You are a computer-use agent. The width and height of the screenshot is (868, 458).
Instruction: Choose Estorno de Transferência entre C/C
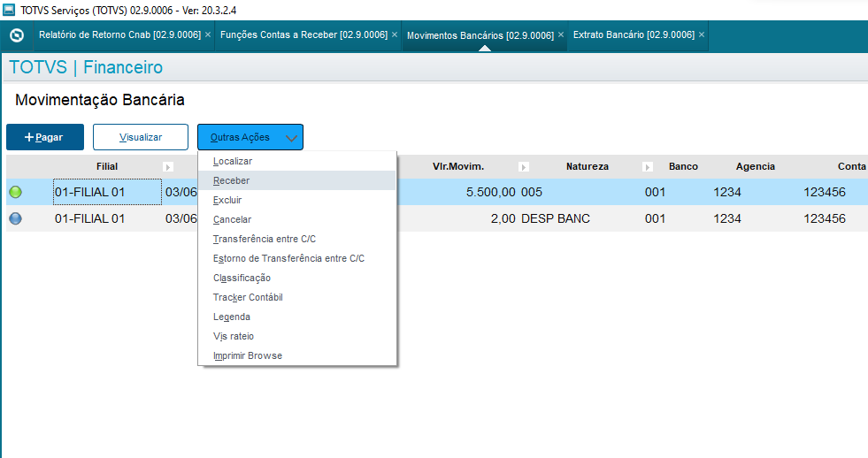297,258
